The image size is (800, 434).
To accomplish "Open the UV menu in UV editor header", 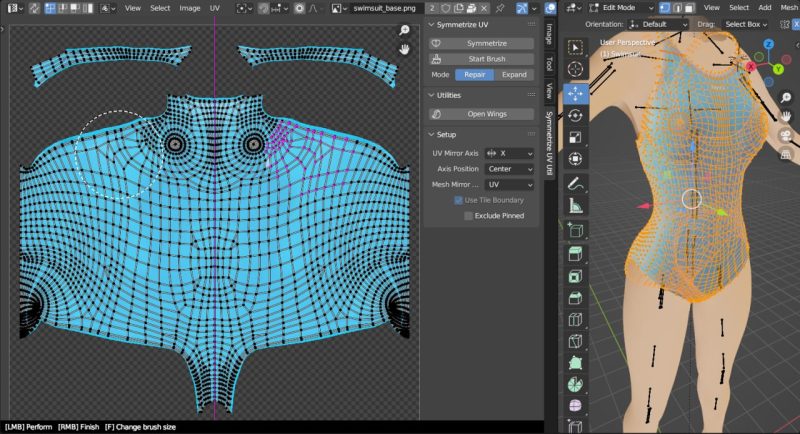I will pyautogui.click(x=214, y=7).
